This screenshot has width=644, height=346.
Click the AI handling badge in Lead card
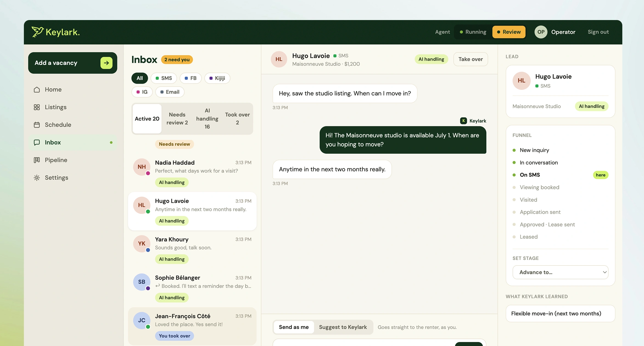click(592, 106)
